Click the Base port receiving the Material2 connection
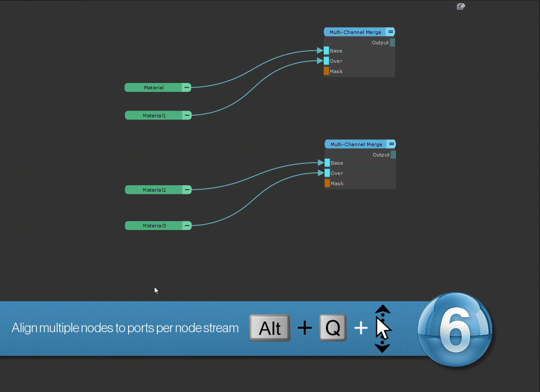540x392 pixels. (x=327, y=163)
